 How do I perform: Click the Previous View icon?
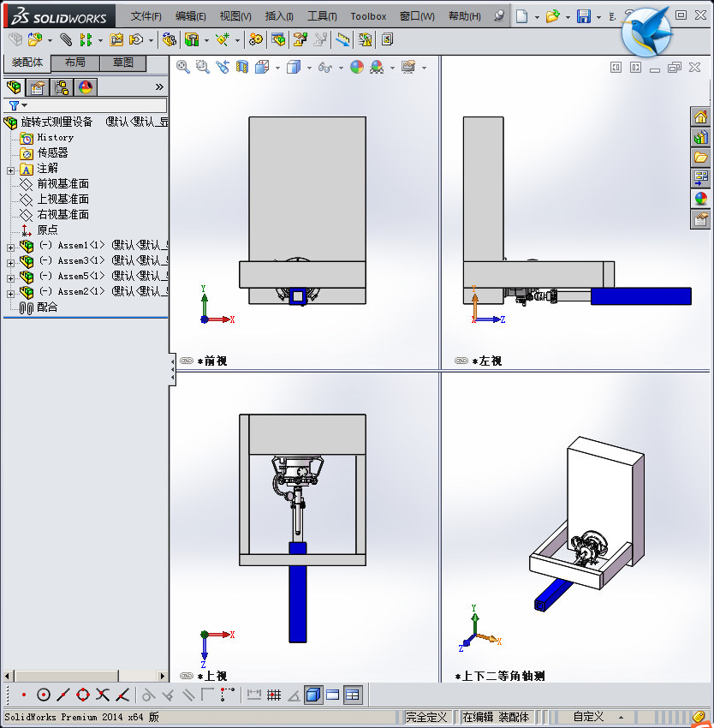(223, 68)
